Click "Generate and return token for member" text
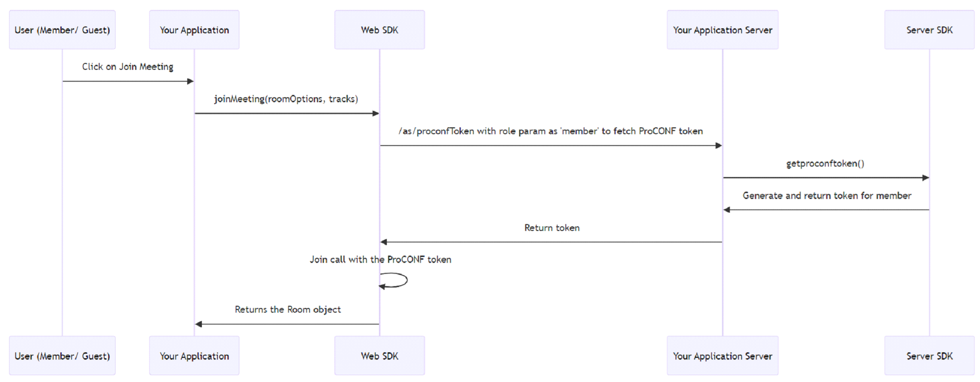The width and height of the screenshot is (980, 382). click(827, 196)
